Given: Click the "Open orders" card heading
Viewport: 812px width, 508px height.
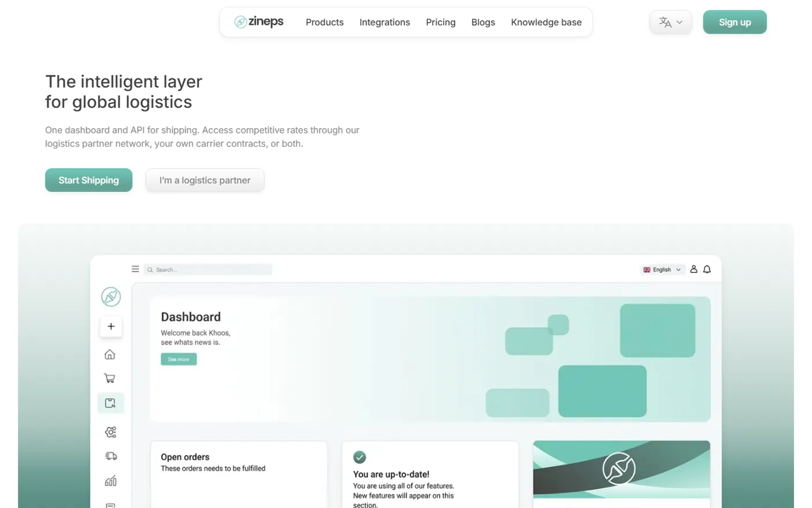Looking at the screenshot, I should (x=185, y=457).
